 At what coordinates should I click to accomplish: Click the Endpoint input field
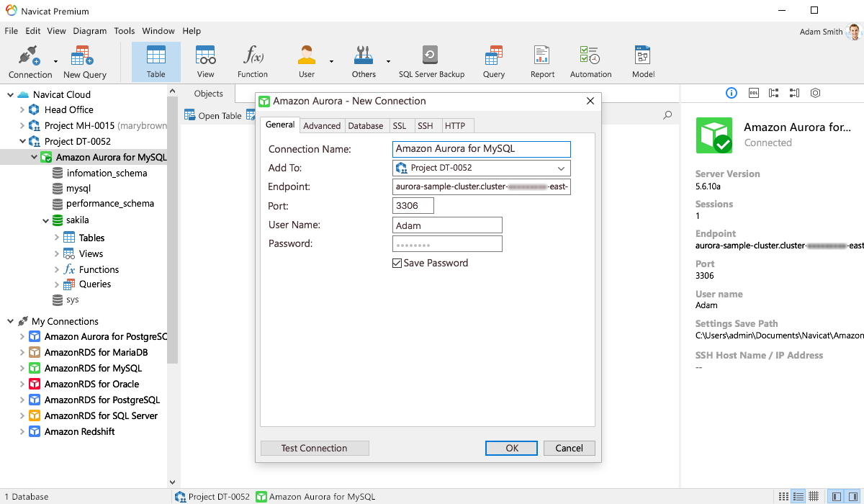pos(482,187)
